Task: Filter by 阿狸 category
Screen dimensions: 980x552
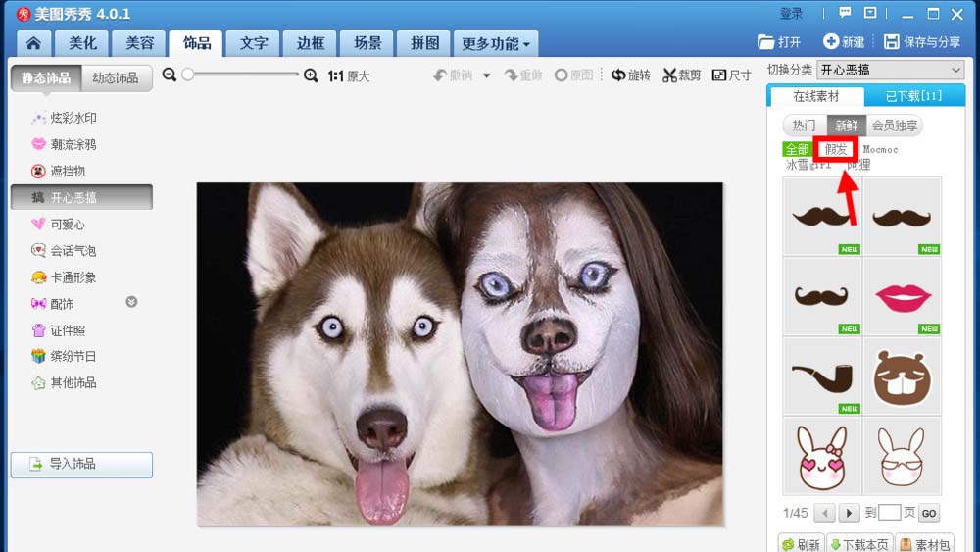Action: point(858,165)
